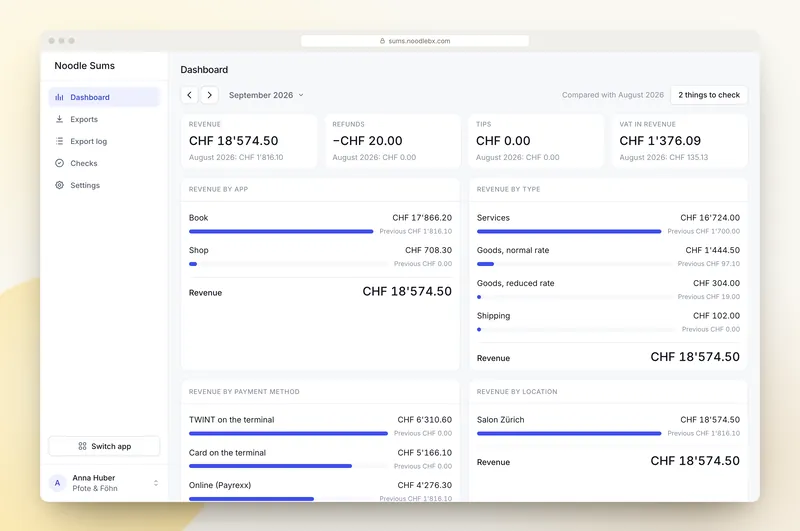Click the Export log list icon
The width and height of the screenshot is (800, 531).
[59, 141]
